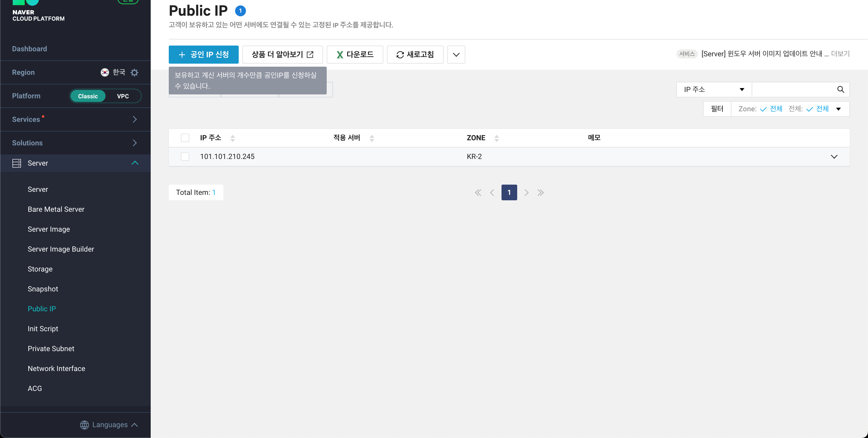Open the IP 주소 search type dropdown
Image resolution: width=868 pixels, height=438 pixels.
[x=714, y=89]
